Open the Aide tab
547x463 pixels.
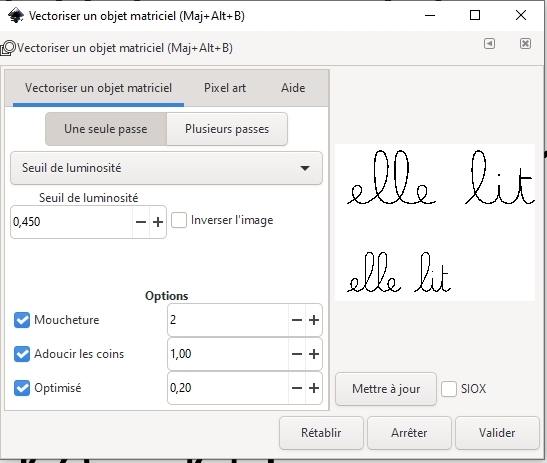point(293,88)
